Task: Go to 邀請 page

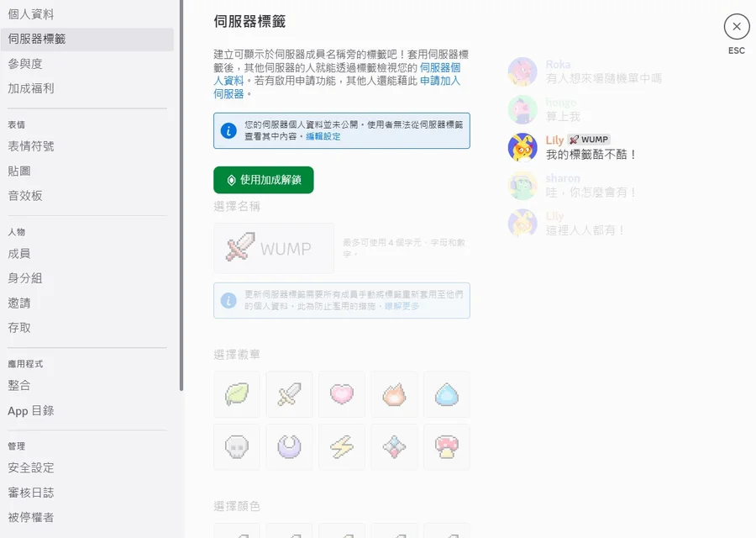Action: tap(87, 303)
